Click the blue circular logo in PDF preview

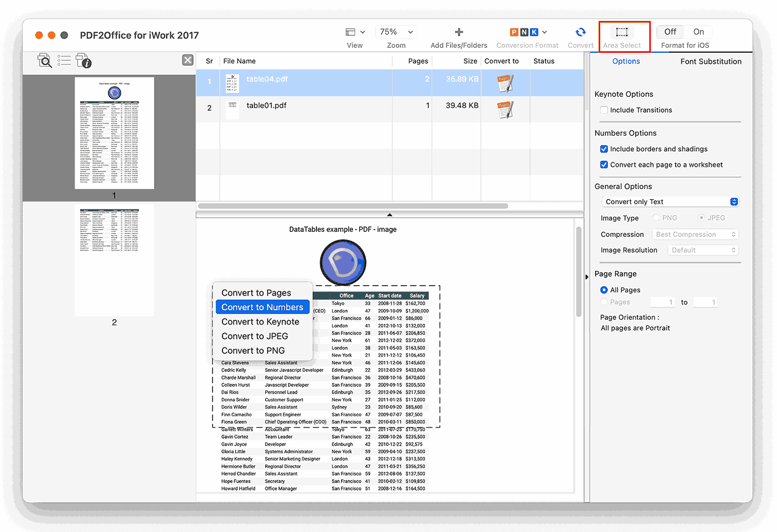[343, 262]
